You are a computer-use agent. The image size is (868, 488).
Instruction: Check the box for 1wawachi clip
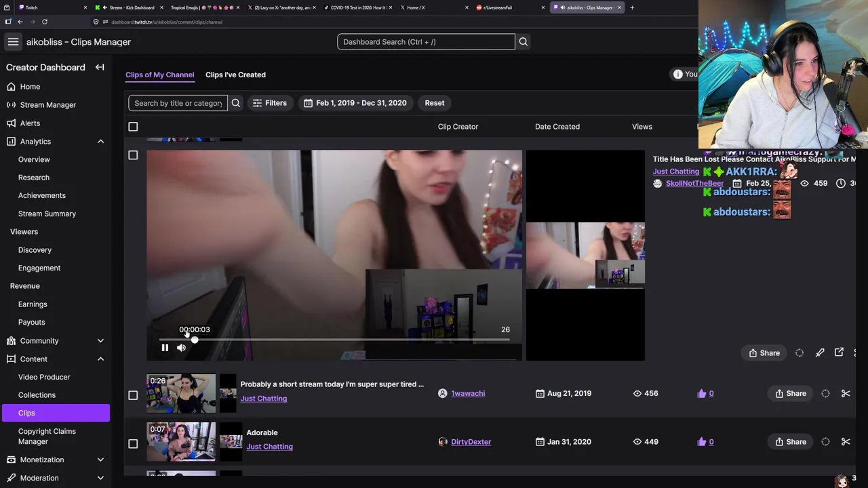[133, 395]
